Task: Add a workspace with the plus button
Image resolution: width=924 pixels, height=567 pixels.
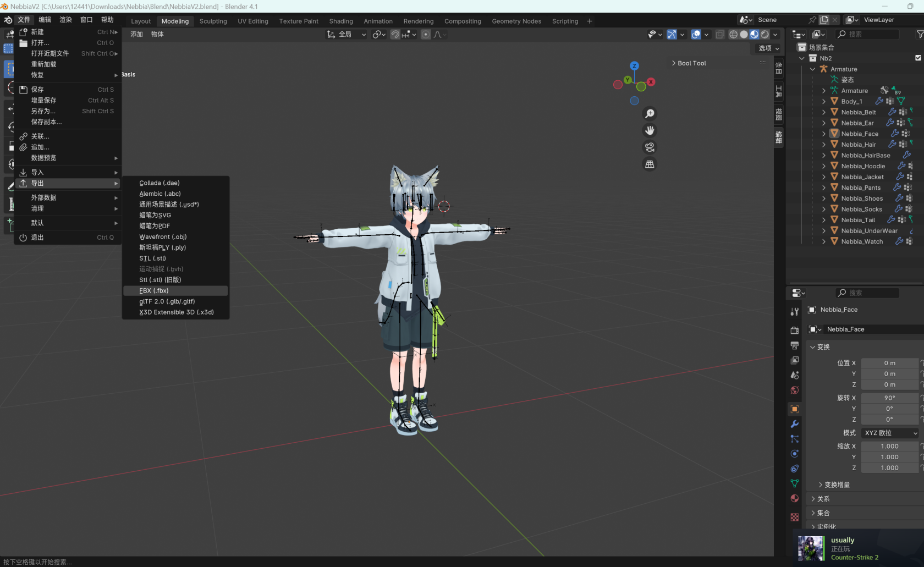Action: pos(590,21)
